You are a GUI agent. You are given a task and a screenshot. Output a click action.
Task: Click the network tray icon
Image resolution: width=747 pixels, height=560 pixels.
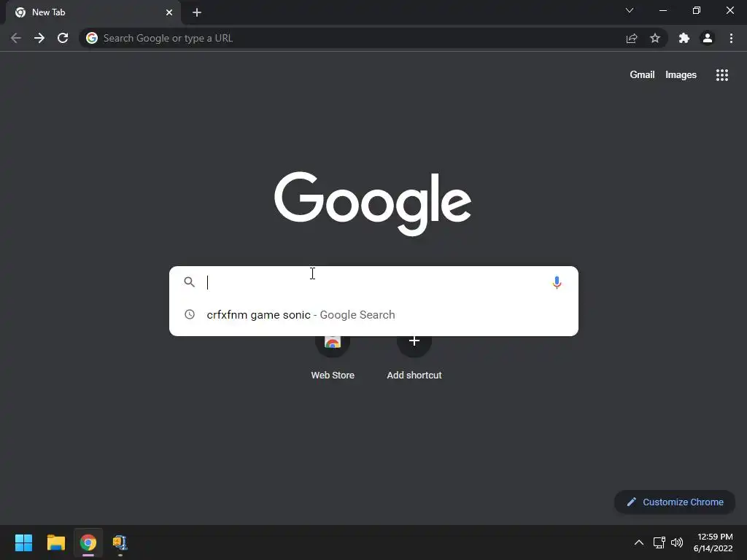659,542
